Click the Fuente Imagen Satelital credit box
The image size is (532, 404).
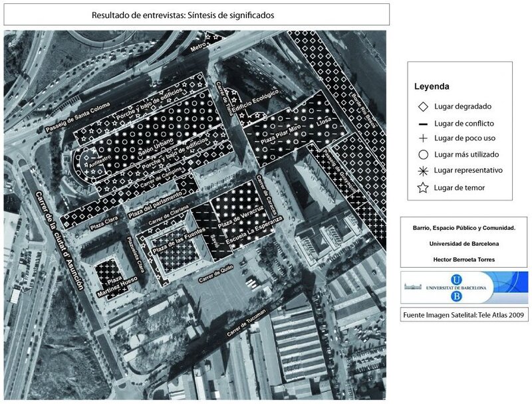pos(464,315)
